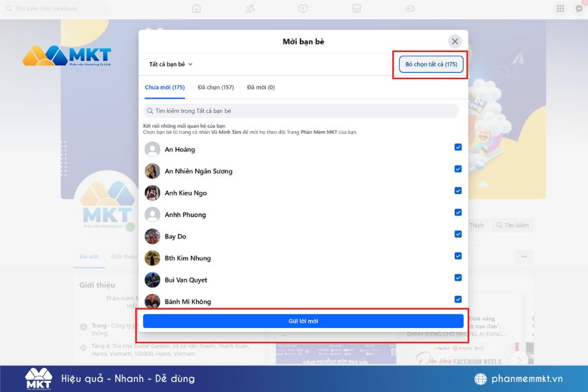Click the name Bui Van Quyet
588x392 pixels.
pos(186,280)
